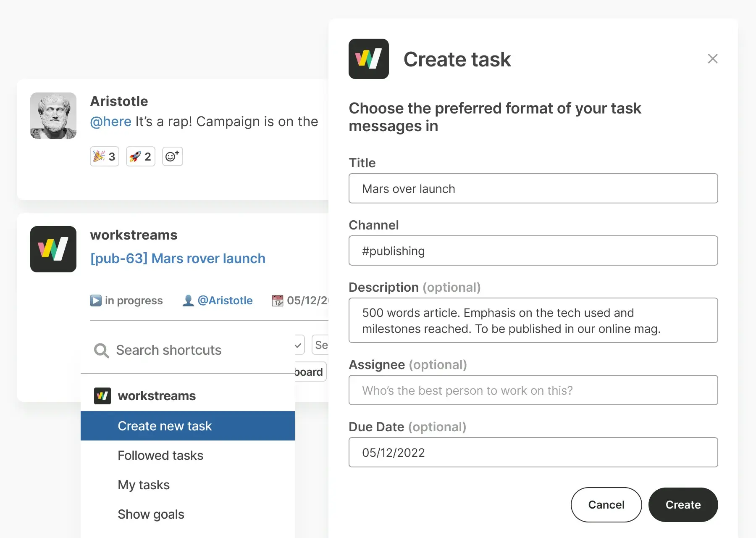This screenshot has height=538, width=756.
Task: Open My tasks in the shortcuts menu
Action: coord(143,485)
